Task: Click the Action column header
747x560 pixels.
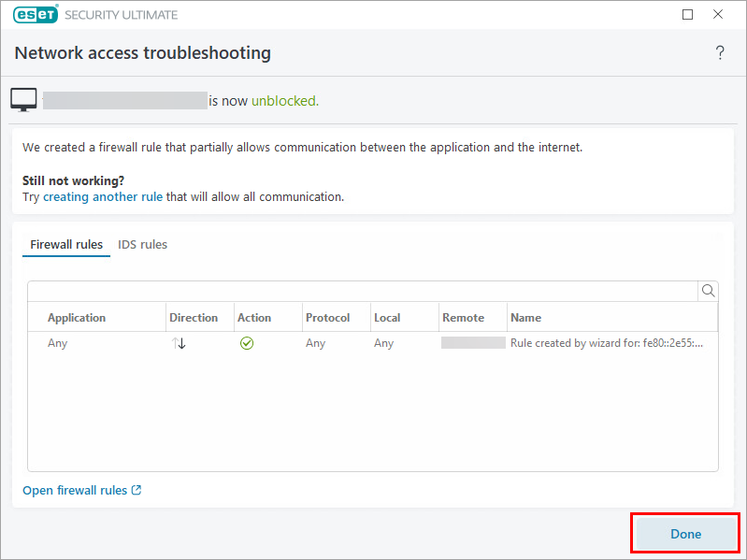Action: pyautogui.click(x=254, y=318)
